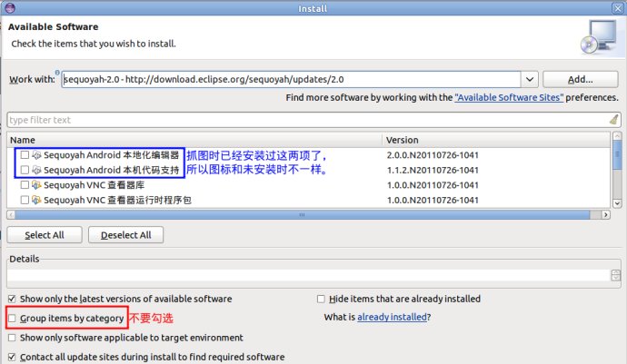Image resolution: width=627 pixels, height=364 pixels.
Task: Click the horizontal scrollbar of software list
Action: (x=302, y=215)
